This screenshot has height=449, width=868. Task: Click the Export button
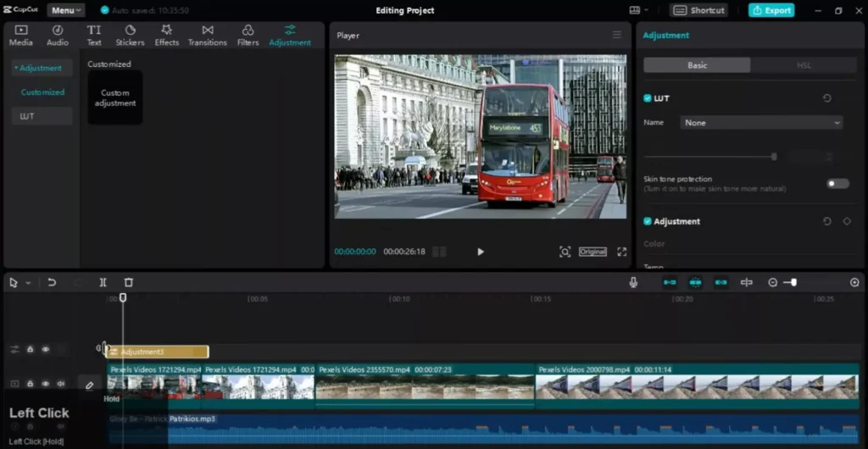click(x=771, y=10)
